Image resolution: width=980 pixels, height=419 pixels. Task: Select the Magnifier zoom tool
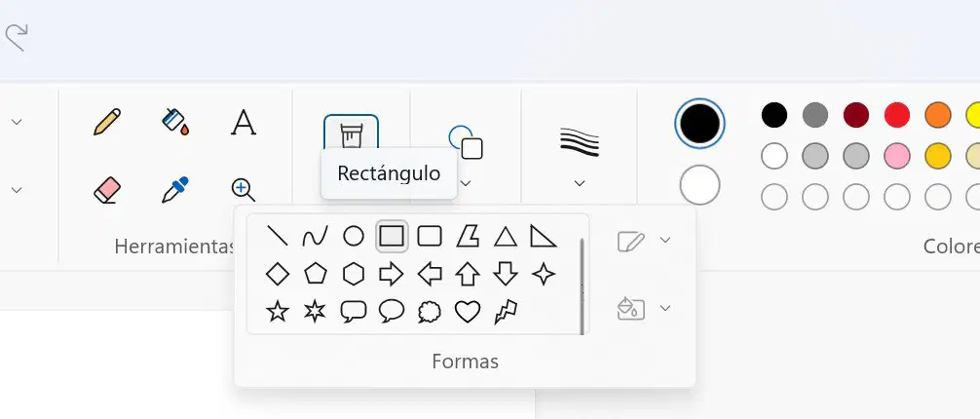(x=244, y=189)
